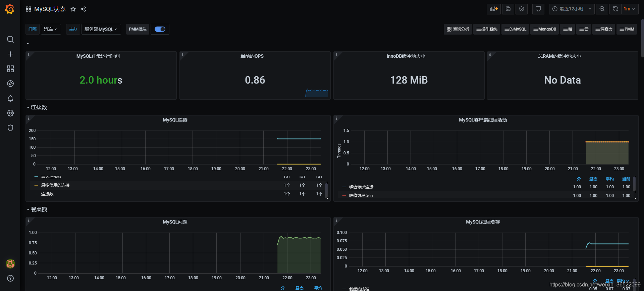The height and width of the screenshot is (291, 644).
Task: Open info icon on MySQL问题 panel
Action: point(29,220)
